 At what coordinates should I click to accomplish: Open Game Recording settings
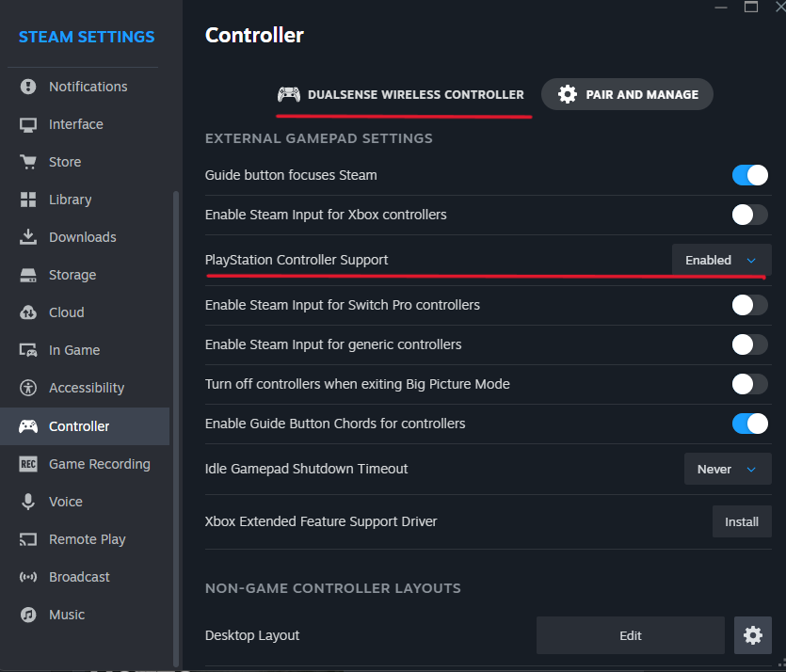(85, 464)
